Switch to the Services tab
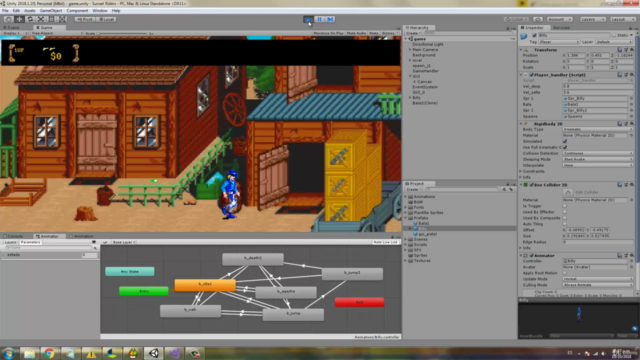The height and width of the screenshot is (360, 640). pyautogui.click(x=561, y=28)
